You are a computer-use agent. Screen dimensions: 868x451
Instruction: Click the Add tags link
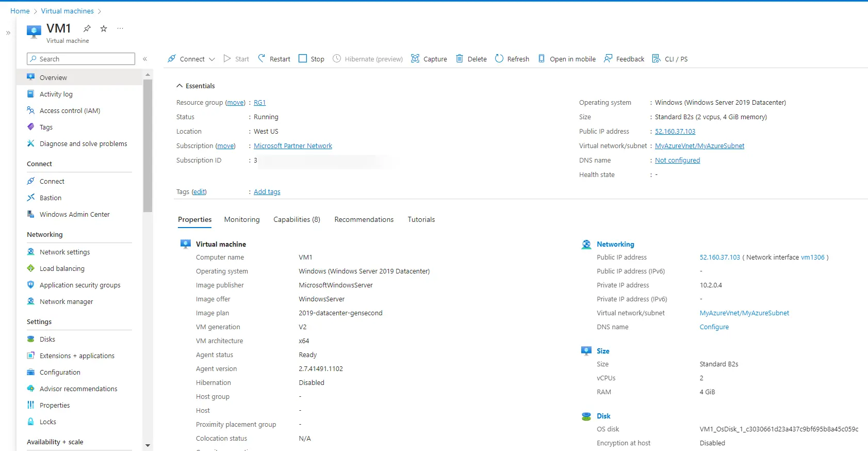pos(267,191)
